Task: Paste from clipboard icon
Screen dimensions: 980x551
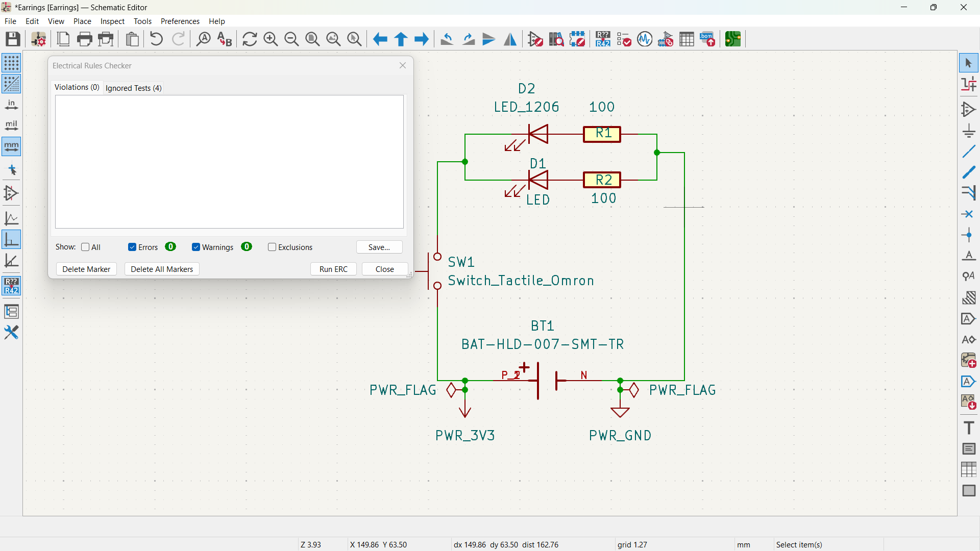Action: [x=132, y=39]
